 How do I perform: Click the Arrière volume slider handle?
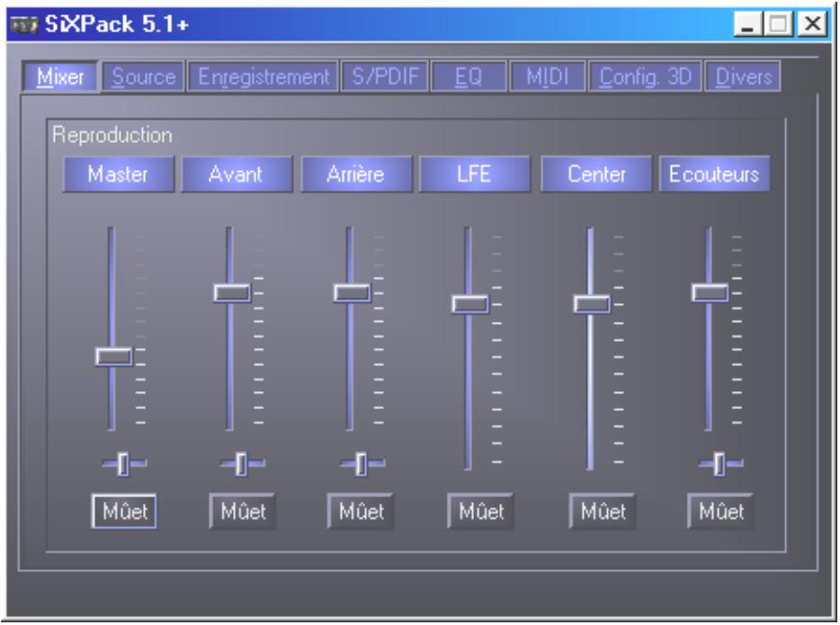click(352, 293)
